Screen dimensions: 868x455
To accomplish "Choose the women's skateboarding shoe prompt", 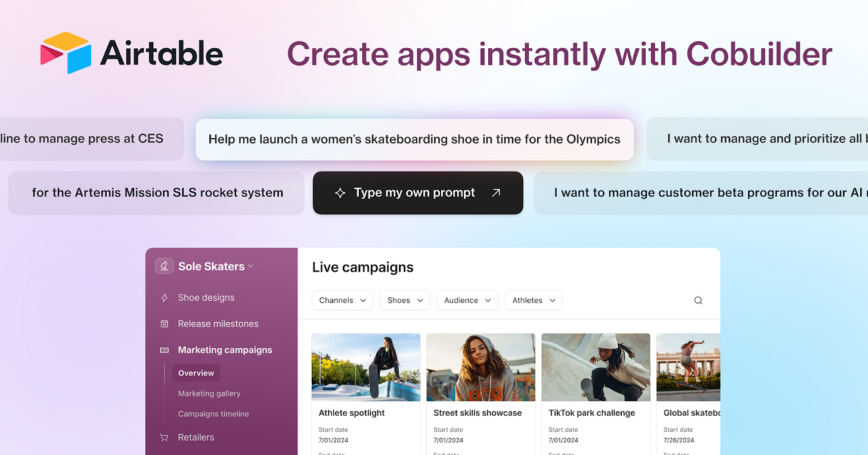I will tap(414, 139).
